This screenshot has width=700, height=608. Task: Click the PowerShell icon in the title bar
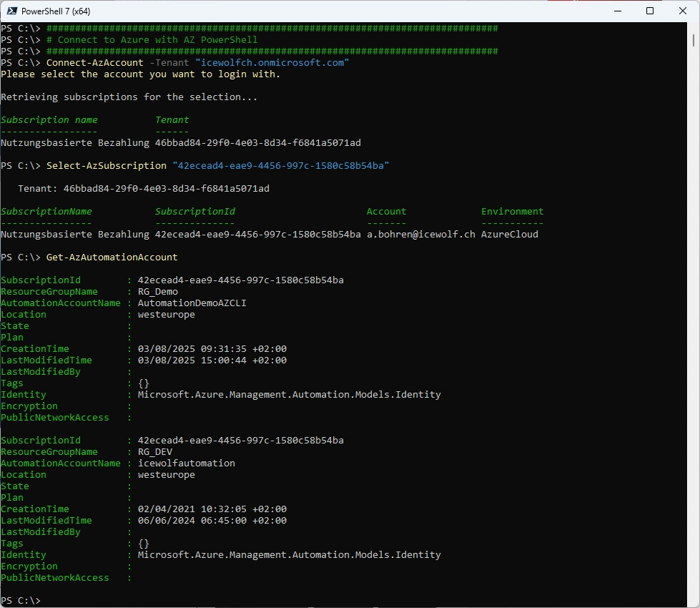pos(11,11)
